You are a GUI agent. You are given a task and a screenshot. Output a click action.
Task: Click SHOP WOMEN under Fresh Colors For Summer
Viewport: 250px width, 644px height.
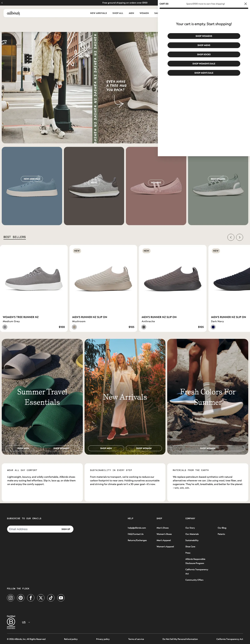[x=207, y=448]
